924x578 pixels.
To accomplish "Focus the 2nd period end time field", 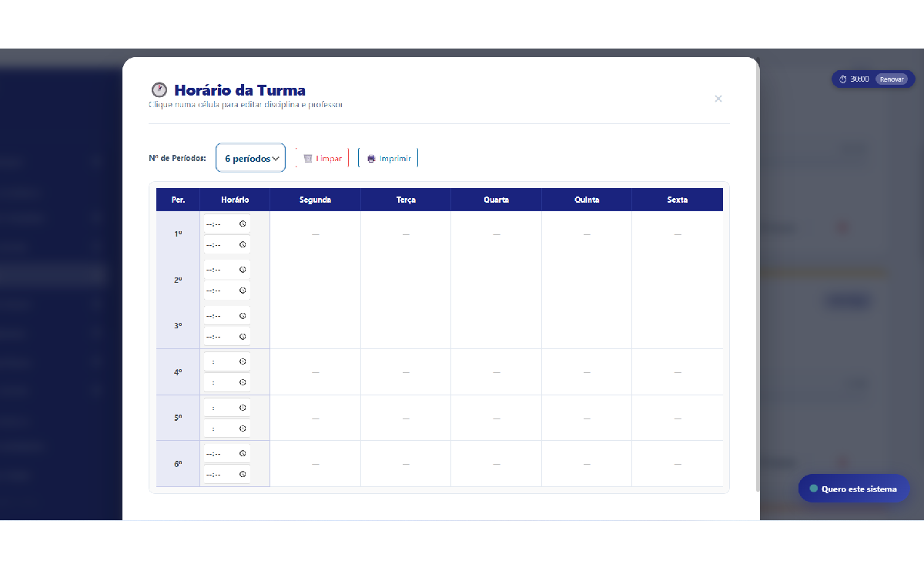I will (220, 291).
